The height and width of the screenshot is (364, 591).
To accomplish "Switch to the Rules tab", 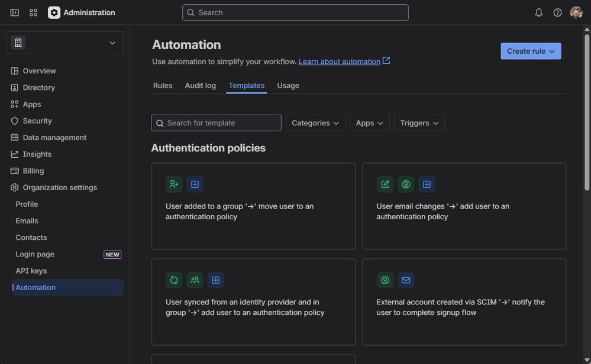I will click(x=163, y=86).
